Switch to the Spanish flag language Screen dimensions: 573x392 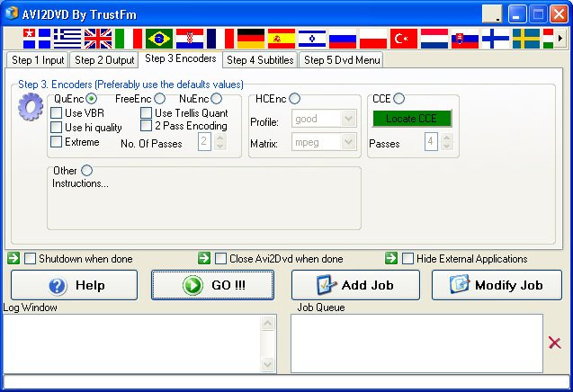[282, 39]
